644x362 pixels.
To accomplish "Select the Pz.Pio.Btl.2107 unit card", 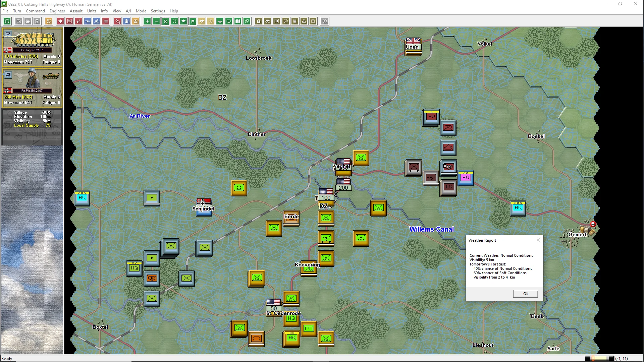I will point(32,88).
